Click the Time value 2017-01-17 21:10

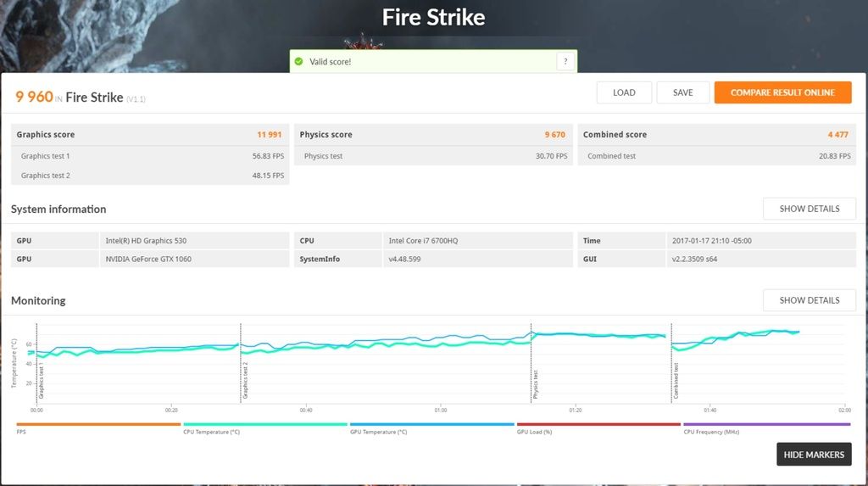pos(712,241)
